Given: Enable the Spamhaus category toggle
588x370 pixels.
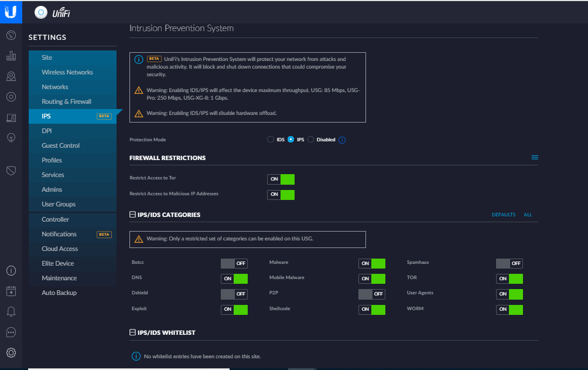Looking at the screenshot, I should coord(510,263).
